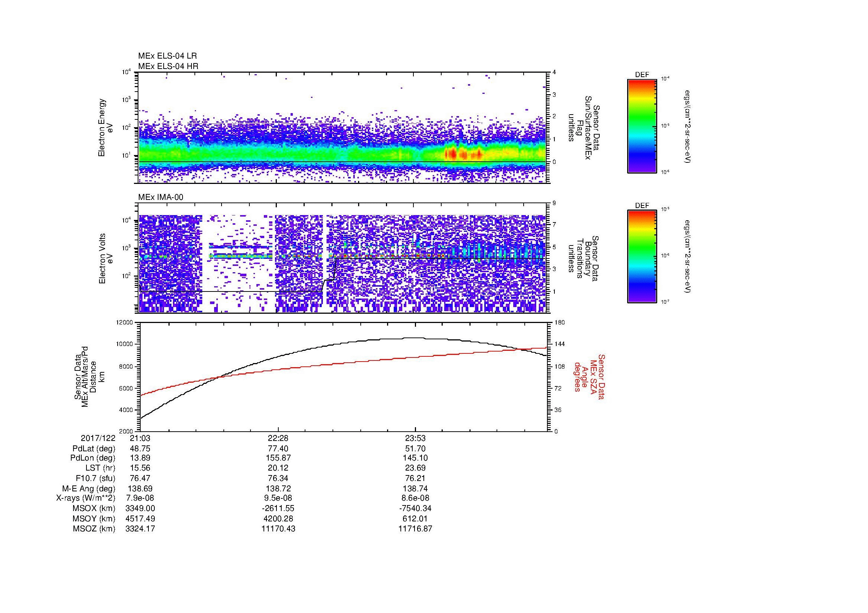Click the PdLat value 48.75
Viewport: 868px width, 613px height.
[x=140, y=449]
